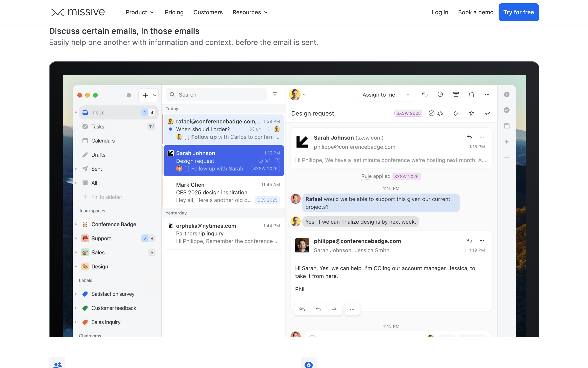
Task: Expand the Resources menu
Action: (x=250, y=12)
